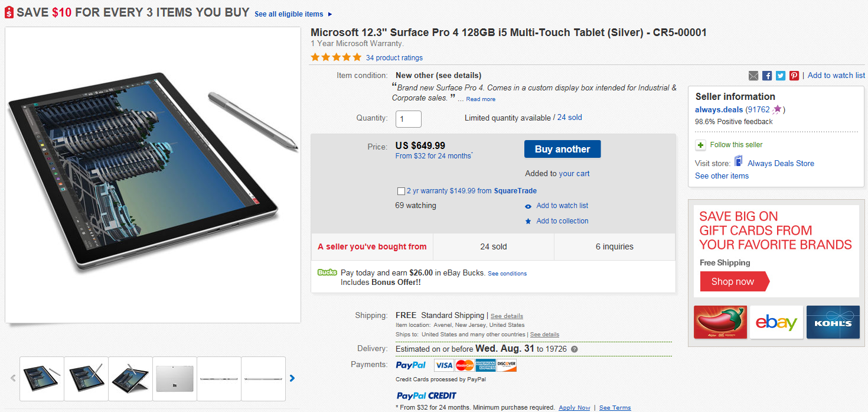The width and height of the screenshot is (868, 412).
Task: Share this item on Facebook
Action: (x=767, y=76)
